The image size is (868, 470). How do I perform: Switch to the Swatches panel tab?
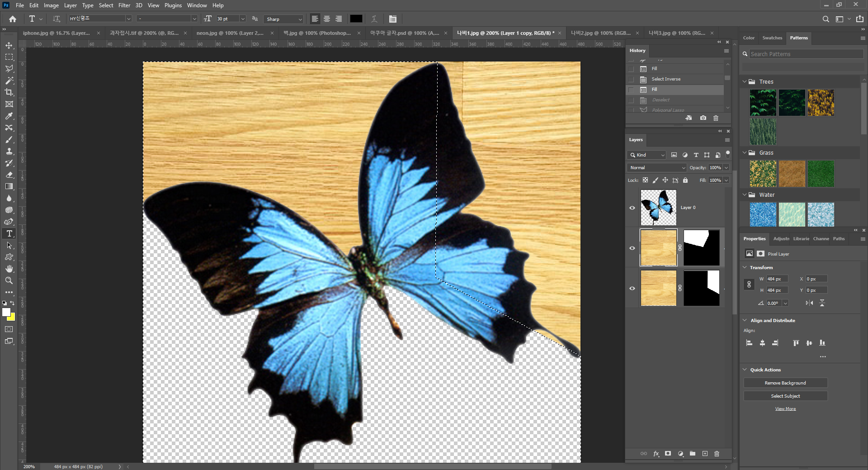coord(772,38)
